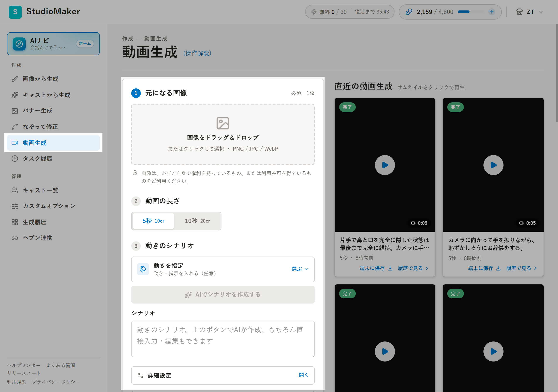This screenshot has height=392, width=558.
Task: Open ヘブン連携 page
Action: tap(53, 238)
